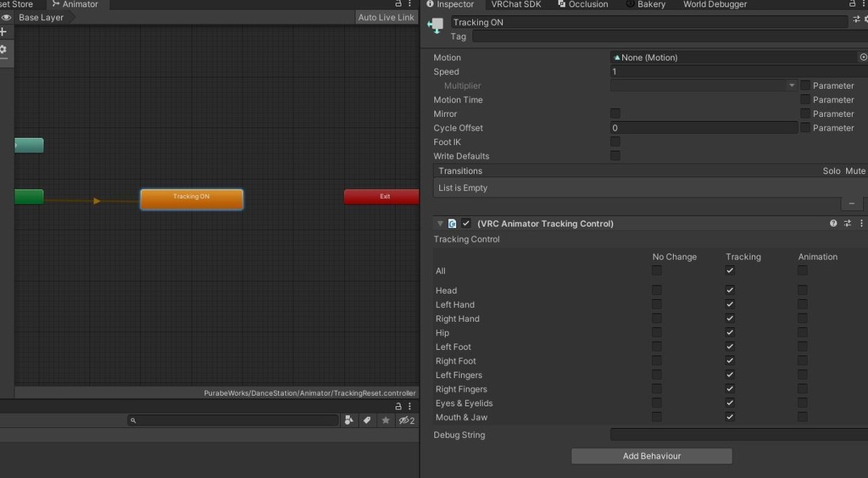Switch to the Inspector tab
The image size is (868, 478).
coord(450,4)
